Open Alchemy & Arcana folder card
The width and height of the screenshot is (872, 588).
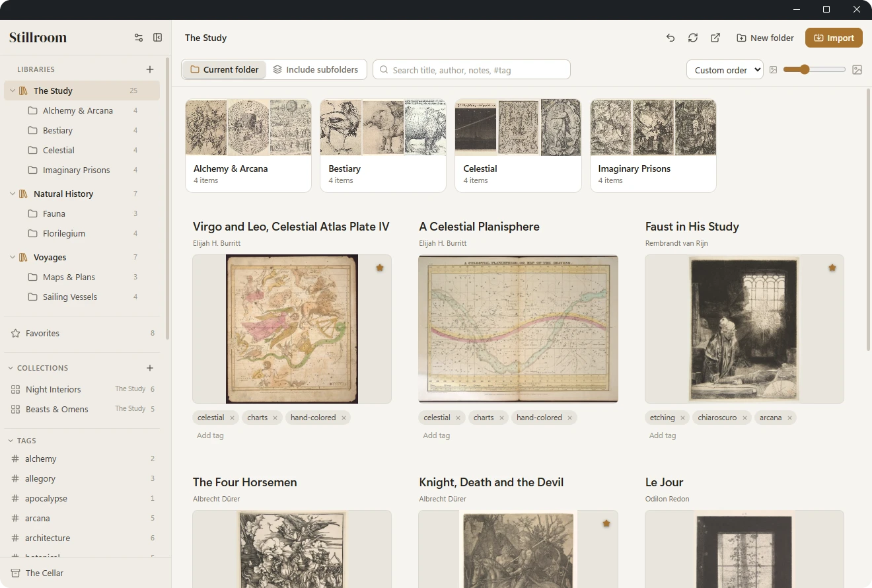point(248,146)
